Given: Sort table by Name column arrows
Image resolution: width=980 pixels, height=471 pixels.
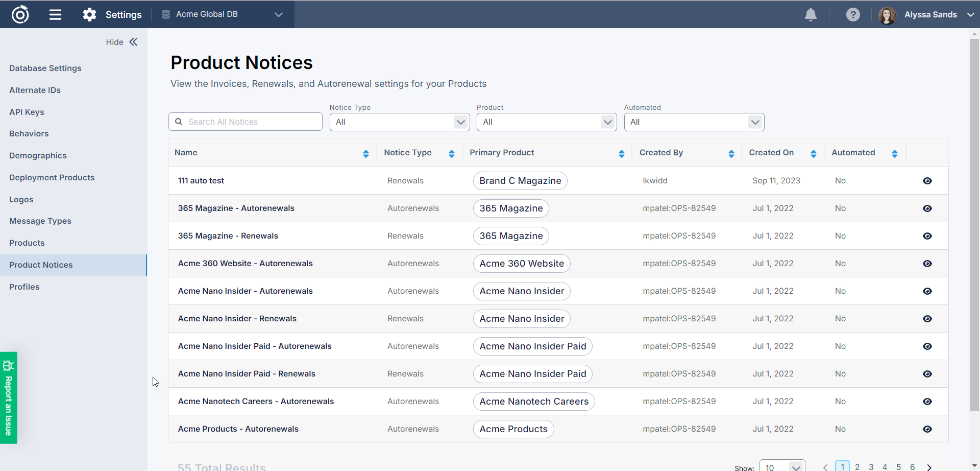Looking at the screenshot, I should (365, 153).
